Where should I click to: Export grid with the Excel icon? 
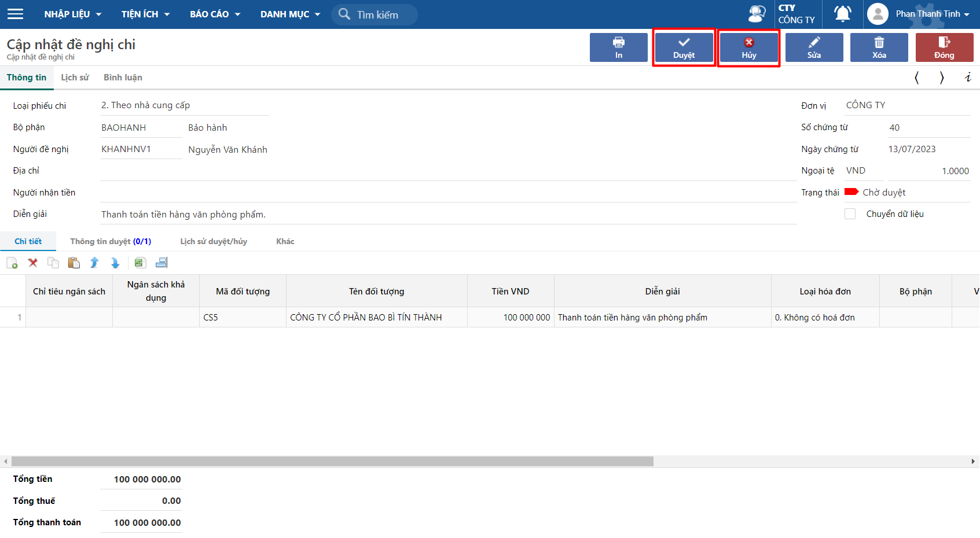tap(140, 263)
